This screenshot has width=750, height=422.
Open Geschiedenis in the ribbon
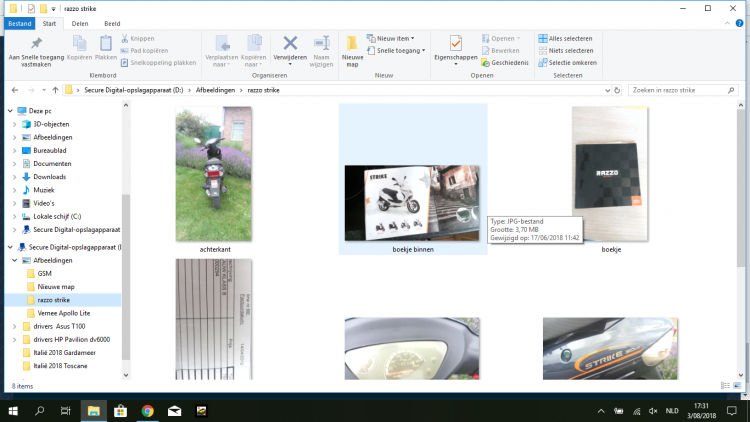coord(504,62)
